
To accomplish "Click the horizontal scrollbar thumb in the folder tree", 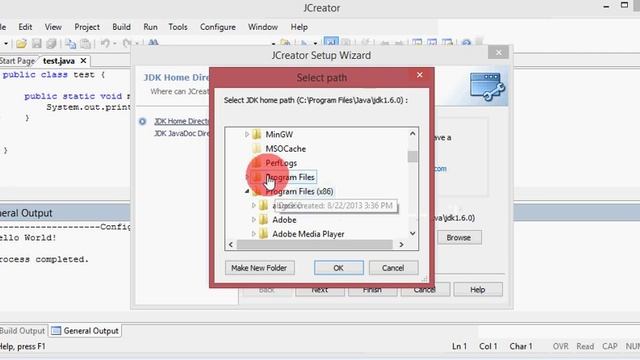I will (314, 244).
